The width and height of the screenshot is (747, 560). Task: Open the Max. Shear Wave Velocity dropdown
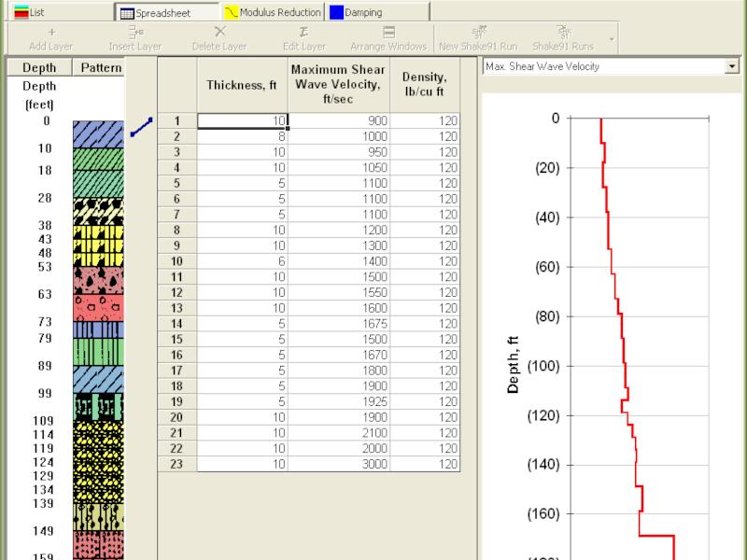pos(732,66)
